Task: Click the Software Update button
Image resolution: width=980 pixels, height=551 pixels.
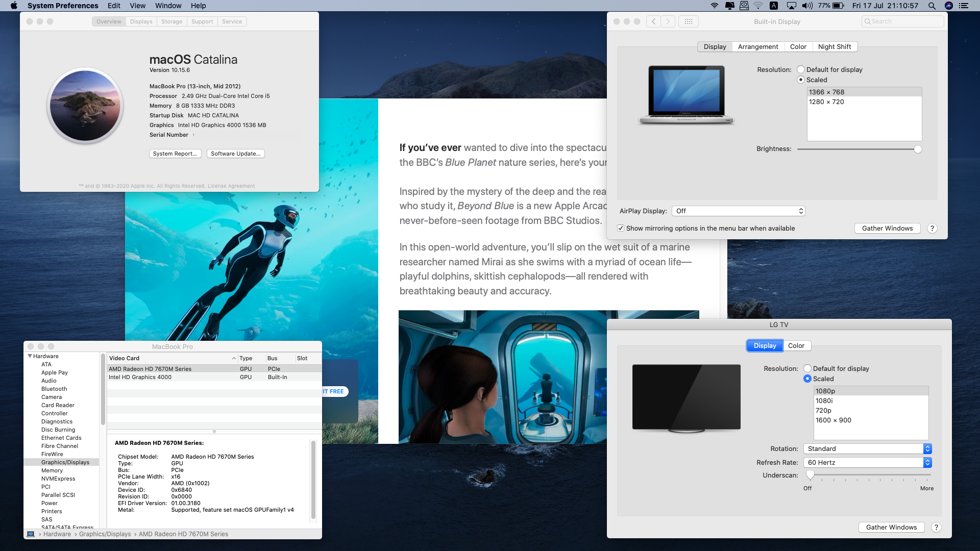Action: click(235, 154)
